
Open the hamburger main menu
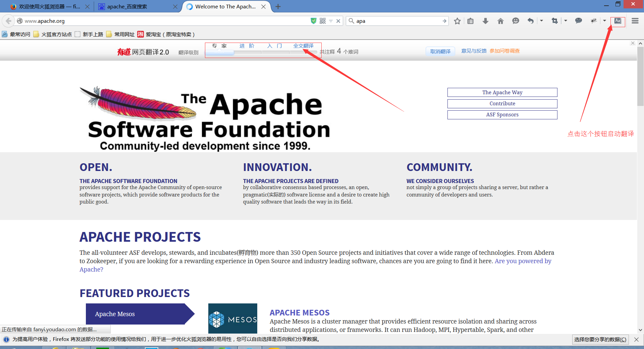coord(635,21)
